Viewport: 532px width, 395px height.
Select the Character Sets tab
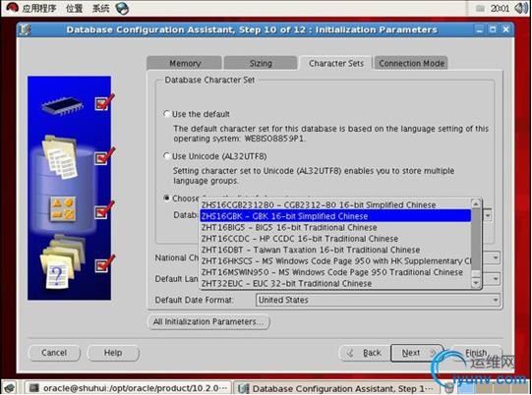click(336, 64)
